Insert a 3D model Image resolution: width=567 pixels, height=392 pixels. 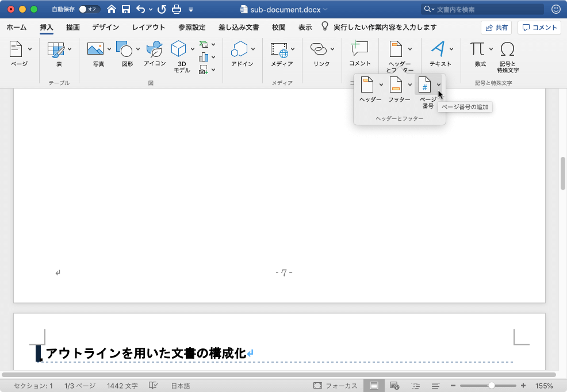click(179, 49)
